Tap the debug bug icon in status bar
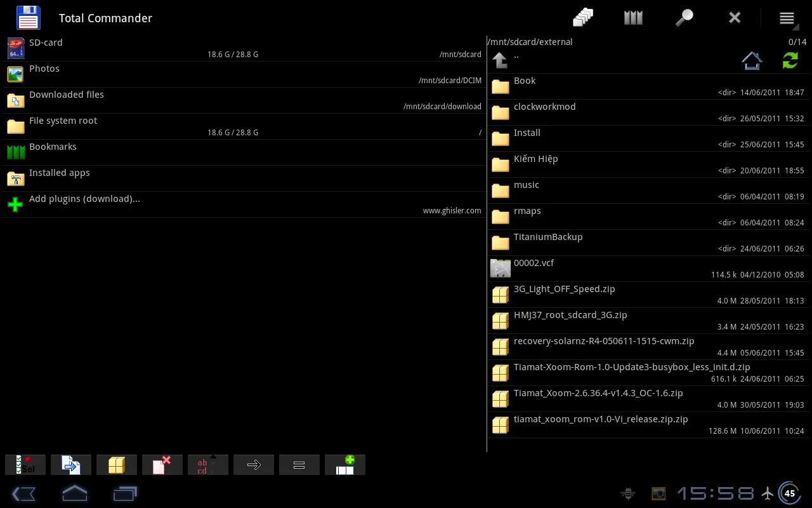 [x=629, y=493]
